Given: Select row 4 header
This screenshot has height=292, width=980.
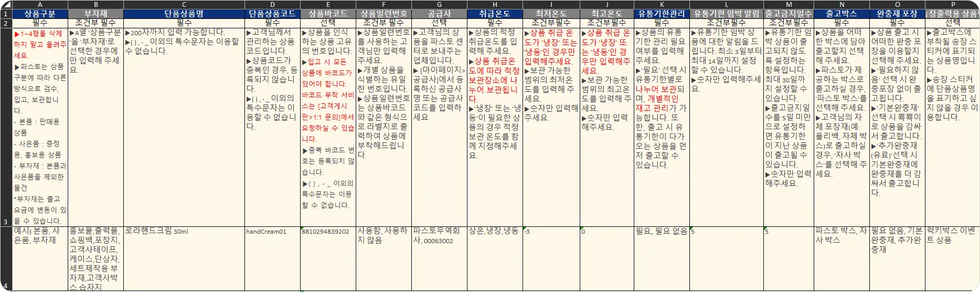Looking at the screenshot, I should pos(6,258).
